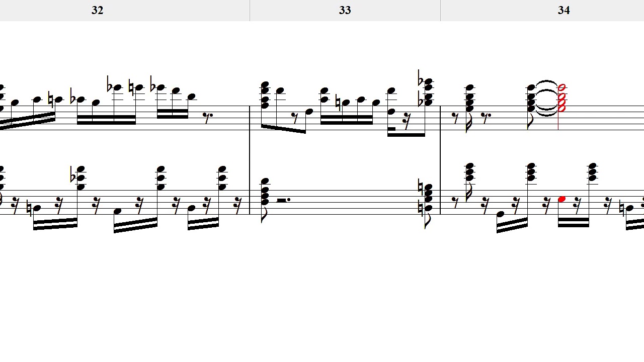This screenshot has height=362, width=644.
Task: Select measure 32 header in the ruler
Action: [x=97, y=10]
